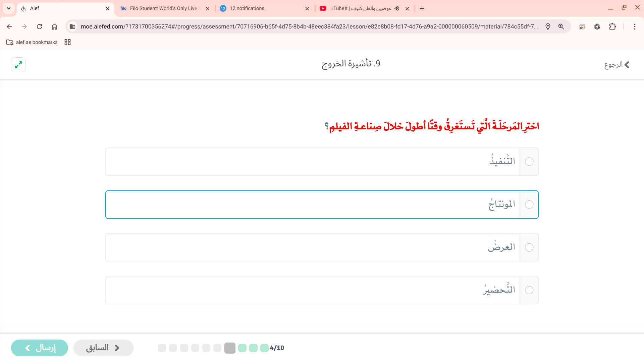Image resolution: width=644 pixels, height=362 pixels.
Task: Click the zoom magnifier icon in address bar
Action: [561, 27]
